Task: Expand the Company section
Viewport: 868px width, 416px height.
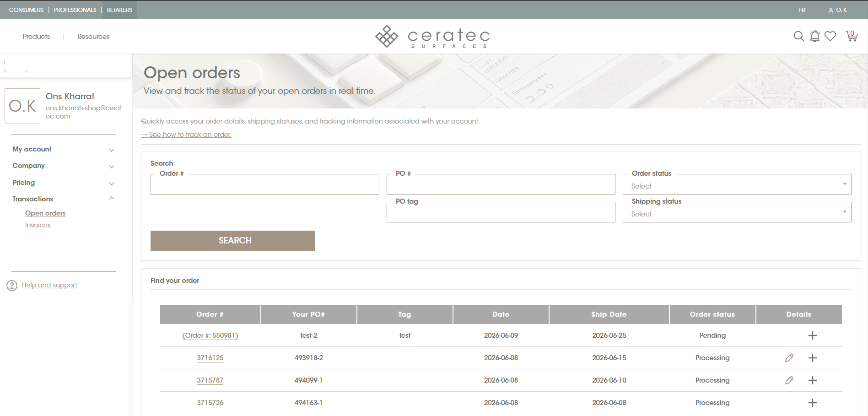Action: 63,166
